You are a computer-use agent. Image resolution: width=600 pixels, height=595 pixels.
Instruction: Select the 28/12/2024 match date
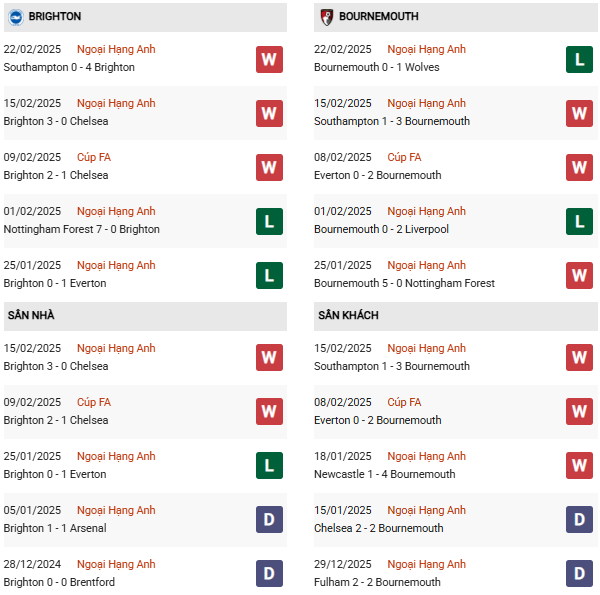[33, 564]
